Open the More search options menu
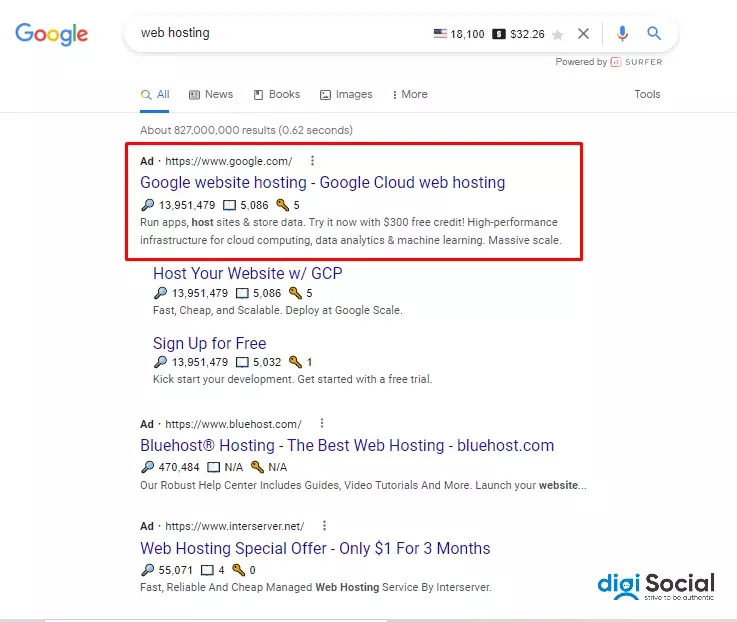737x622 pixels. click(x=410, y=94)
